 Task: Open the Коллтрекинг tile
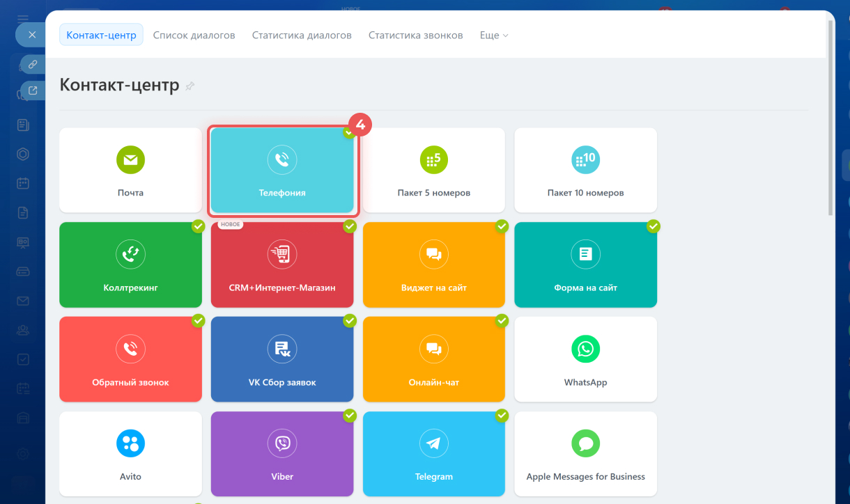pos(130,265)
